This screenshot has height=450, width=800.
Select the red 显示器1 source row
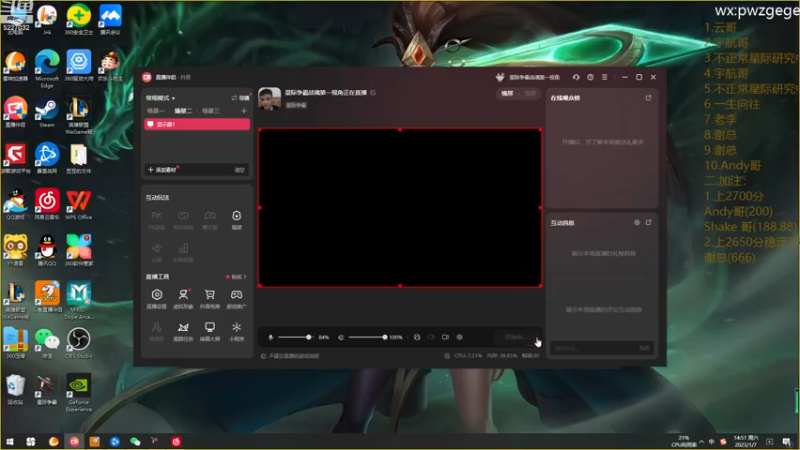click(197, 124)
